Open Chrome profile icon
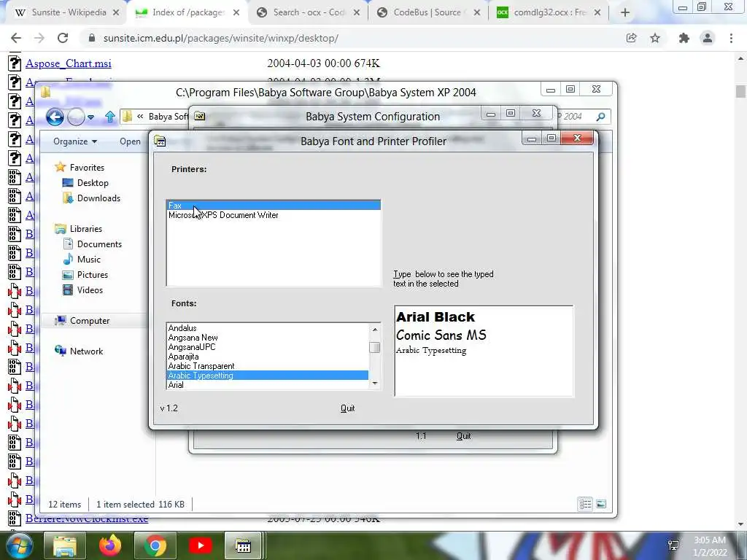This screenshot has height=560, width=747. click(708, 38)
